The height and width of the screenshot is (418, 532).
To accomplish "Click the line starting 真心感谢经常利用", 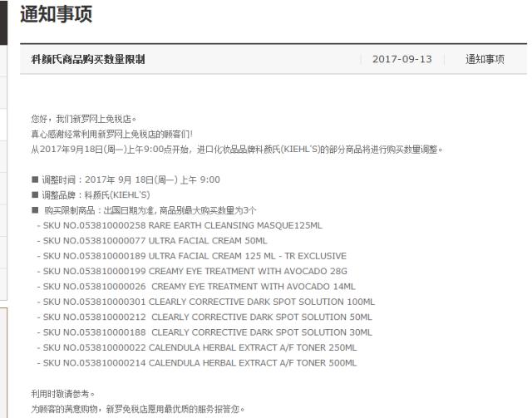I will 112,135.
